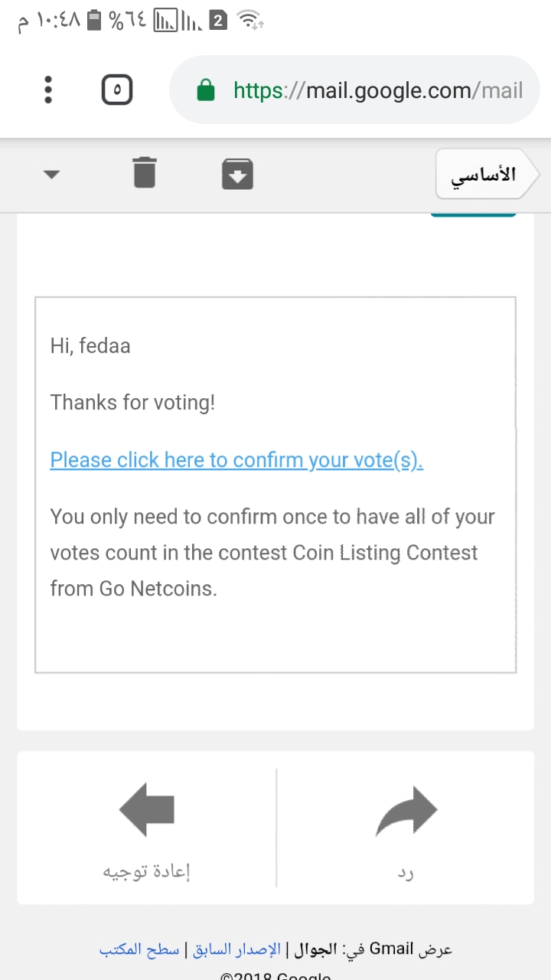Click the إعادة توجيه forward label
551x980 pixels.
click(147, 871)
